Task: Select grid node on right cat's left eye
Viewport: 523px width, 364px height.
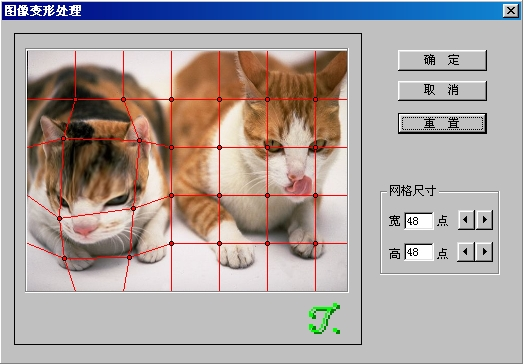Action: click(267, 147)
